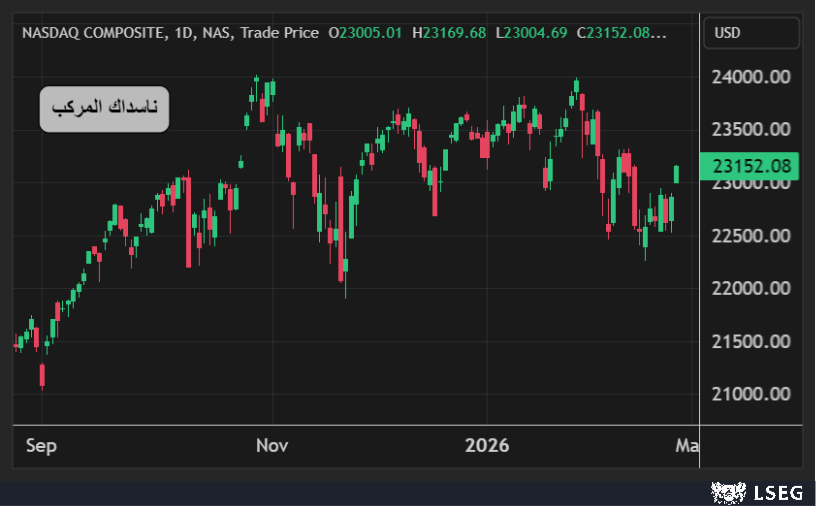Click the Arabic ناسداك المركب label box

pyautogui.click(x=104, y=109)
